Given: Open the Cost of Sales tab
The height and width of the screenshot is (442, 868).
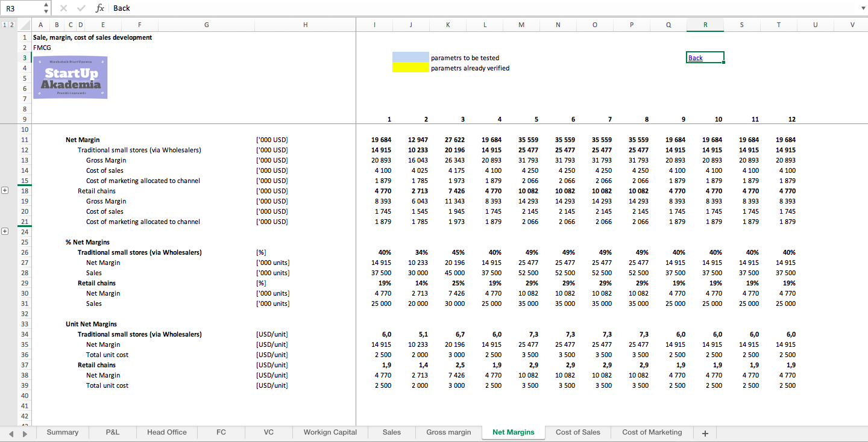Looking at the screenshot, I should (x=578, y=432).
